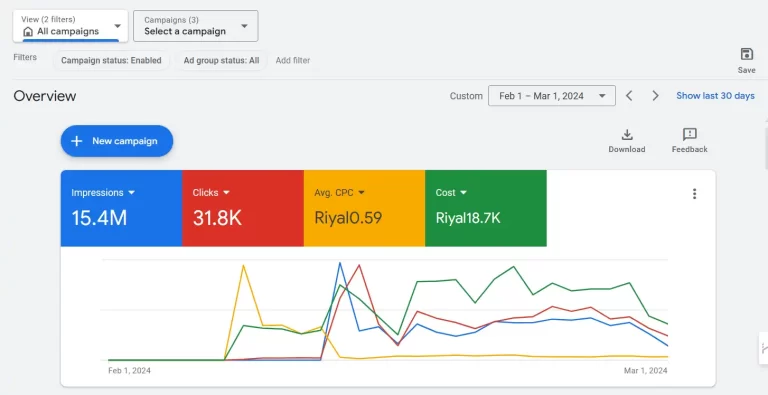Click the Custom date label
768x395 pixels.
click(466, 96)
